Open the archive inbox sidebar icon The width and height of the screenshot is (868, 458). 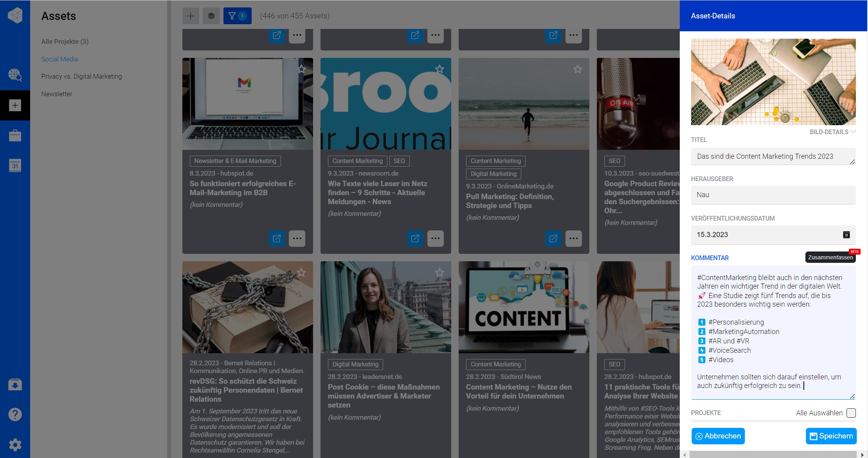[x=15, y=384]
